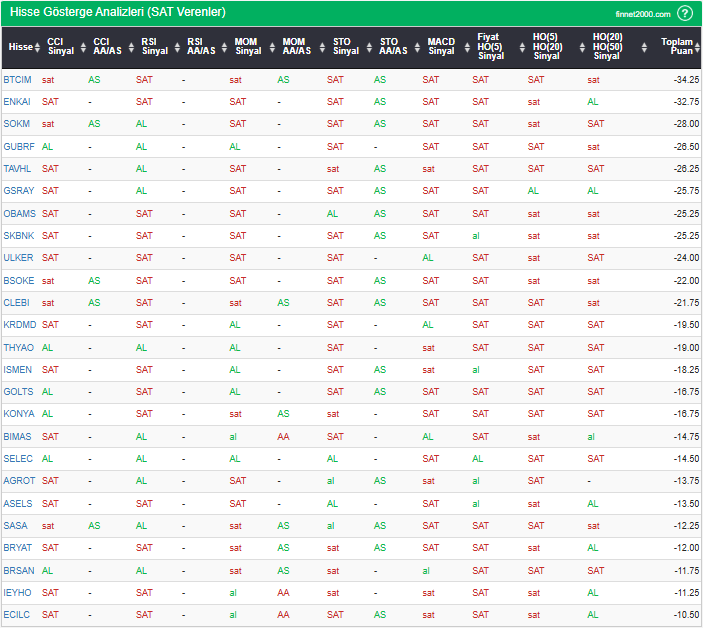Open BTCIM stock link
This screenshot has height=628, width=703.
click(x=17, y=80)
